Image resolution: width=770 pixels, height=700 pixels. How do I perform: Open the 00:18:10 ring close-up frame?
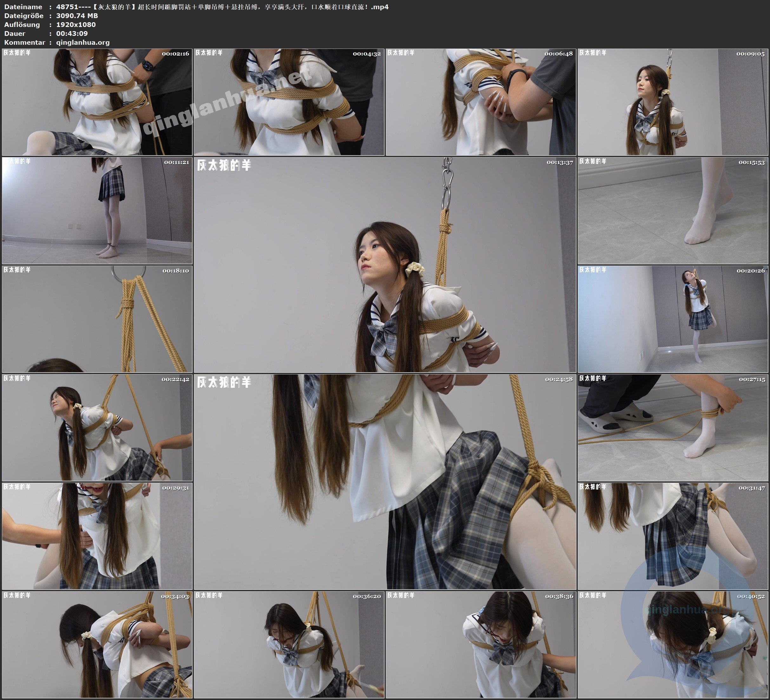tap(97, 319)
